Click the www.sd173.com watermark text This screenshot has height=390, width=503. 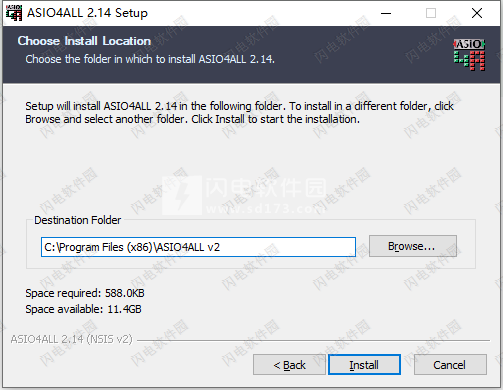[x=266, y=209]
